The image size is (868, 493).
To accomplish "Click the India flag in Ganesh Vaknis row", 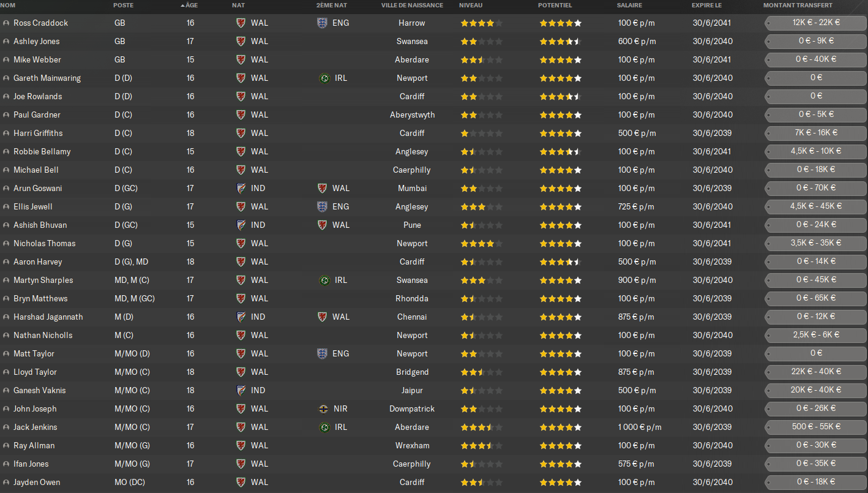I will click(x=241, y=390).
